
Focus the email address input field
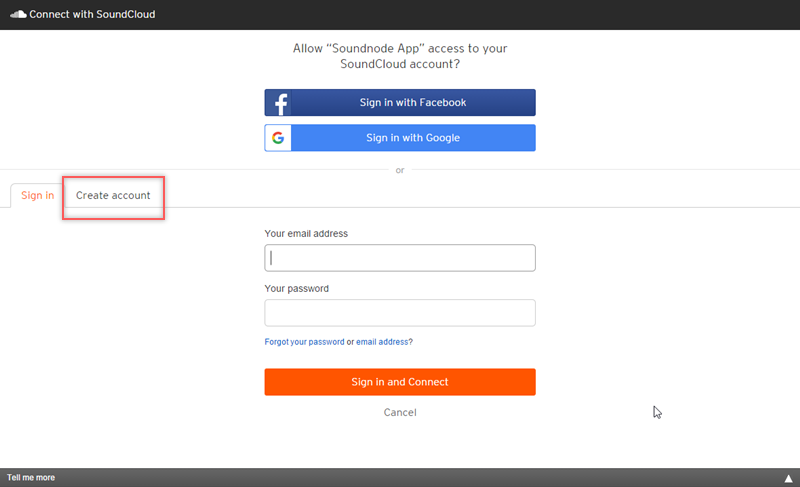coord(400,258)
